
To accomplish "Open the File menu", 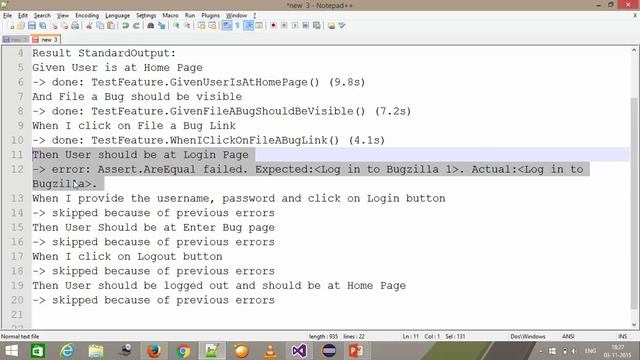I will click(7, 16).
